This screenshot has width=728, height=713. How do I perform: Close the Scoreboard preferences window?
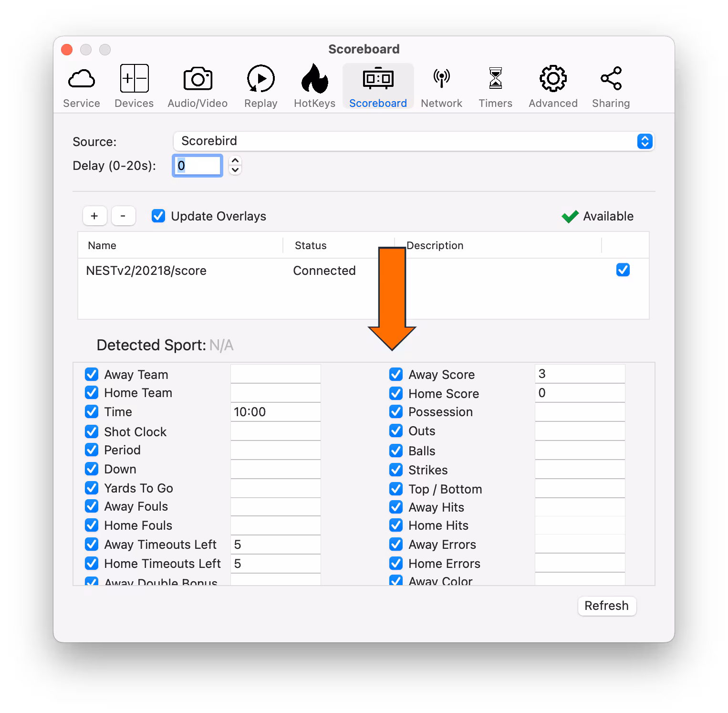point(67,50)
